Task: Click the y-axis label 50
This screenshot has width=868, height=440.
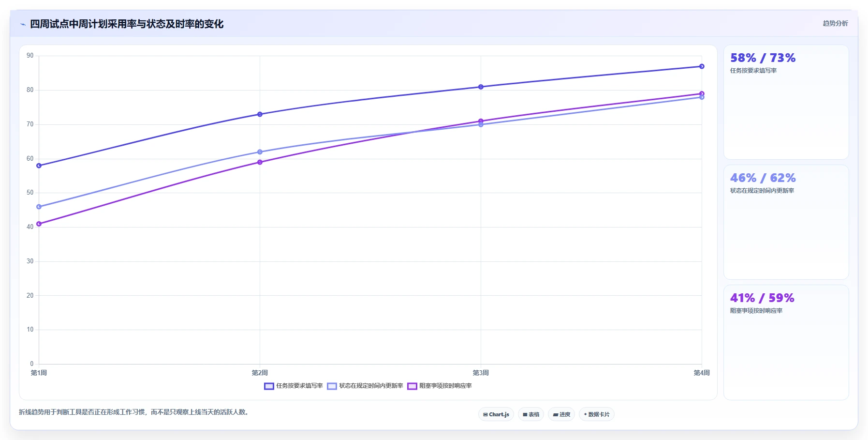Action: click(30, 193)
